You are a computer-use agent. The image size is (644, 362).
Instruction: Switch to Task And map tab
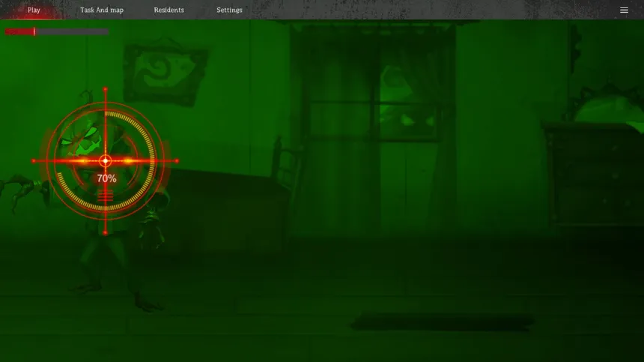click(101, 10)
